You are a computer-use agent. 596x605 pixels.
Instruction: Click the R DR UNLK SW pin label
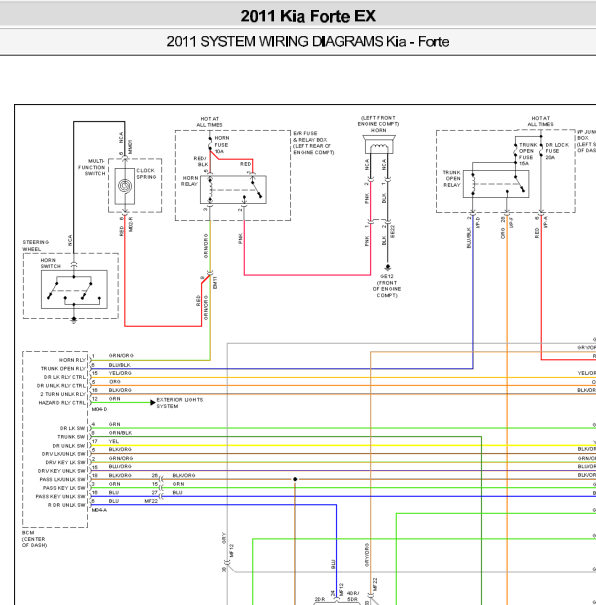point(67,505)
